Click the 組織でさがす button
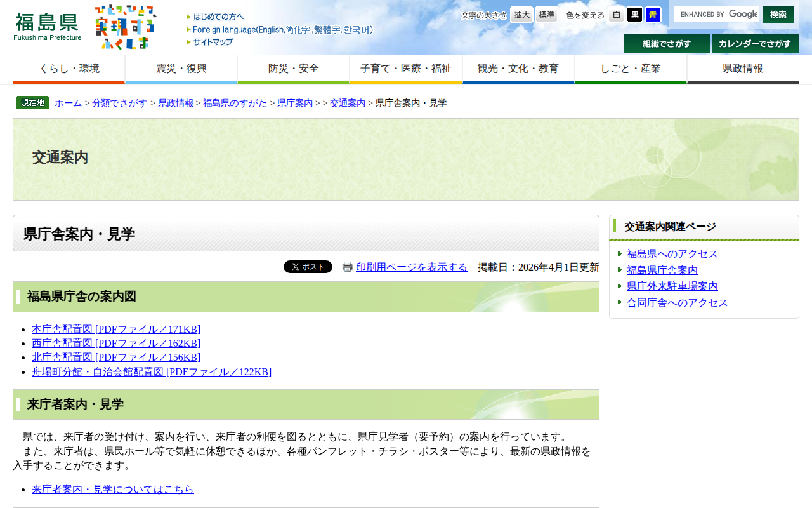 pyautogui.click(x=667, y=44)
